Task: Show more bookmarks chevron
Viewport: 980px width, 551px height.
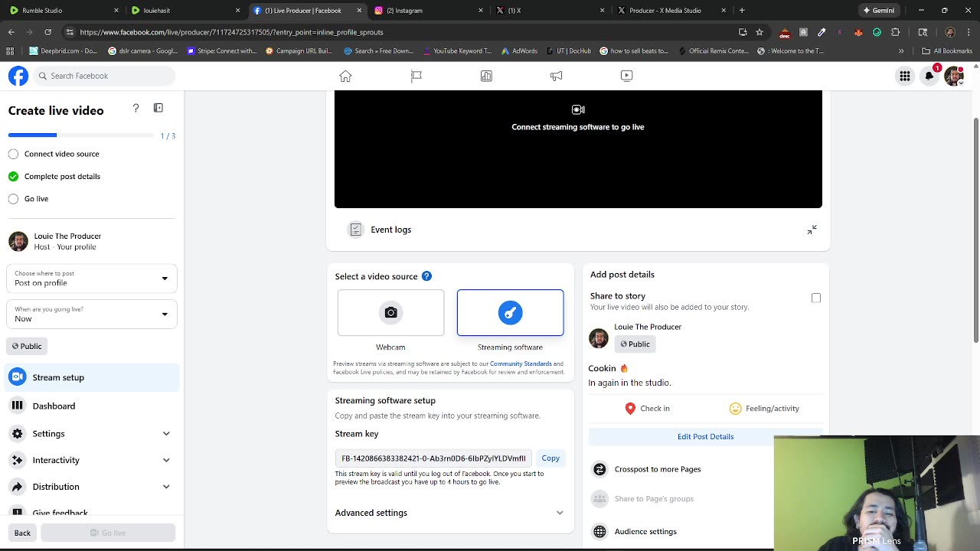Action: [901, 51]
